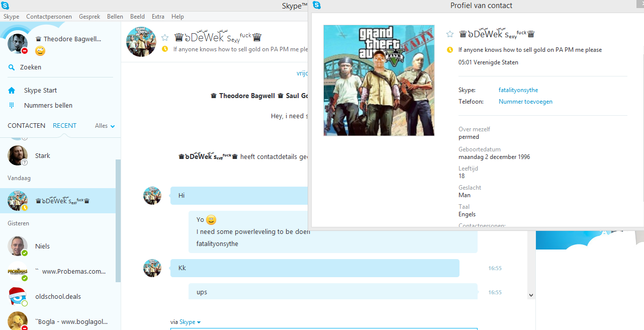
Task: Click the fatalityonsythe Skype name link
Action: (518, 90)
